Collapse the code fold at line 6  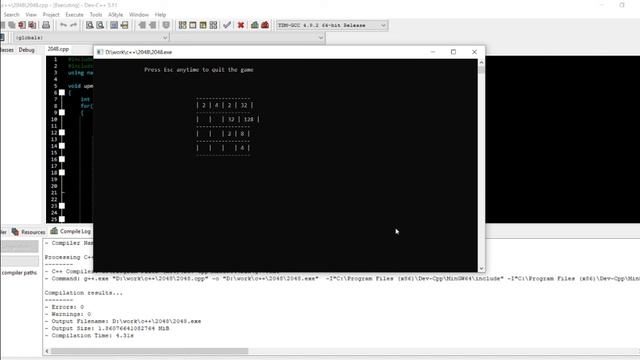pyautogui.click(x=62, y=93)
